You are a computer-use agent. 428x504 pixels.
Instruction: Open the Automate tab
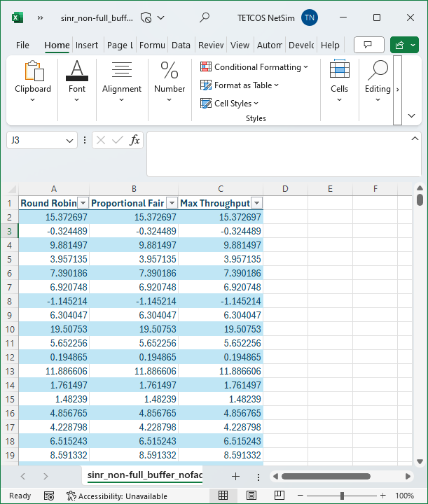tap(270, 45)
